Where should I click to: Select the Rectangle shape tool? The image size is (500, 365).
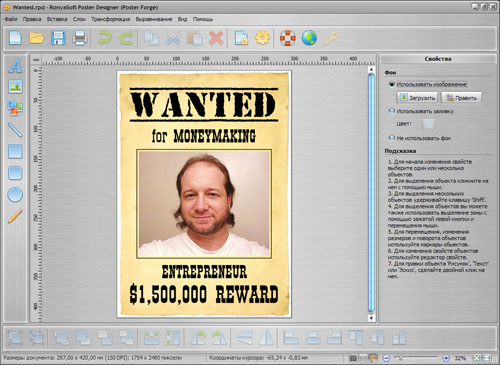click(x=15, y=151)
